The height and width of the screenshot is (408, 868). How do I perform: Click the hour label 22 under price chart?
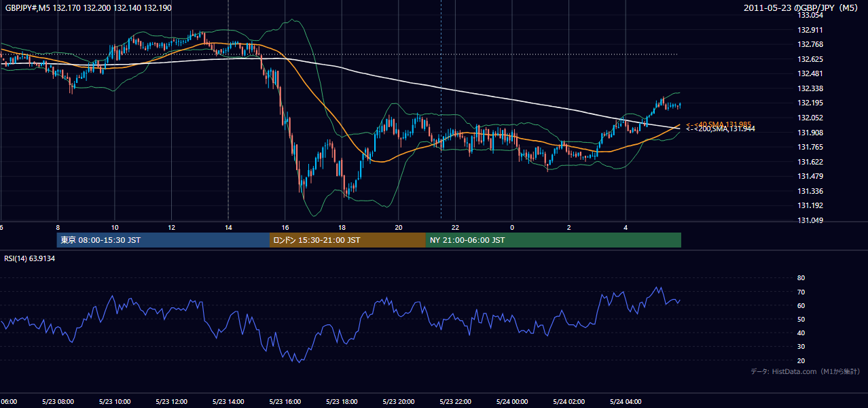click(x=456, y=227)
